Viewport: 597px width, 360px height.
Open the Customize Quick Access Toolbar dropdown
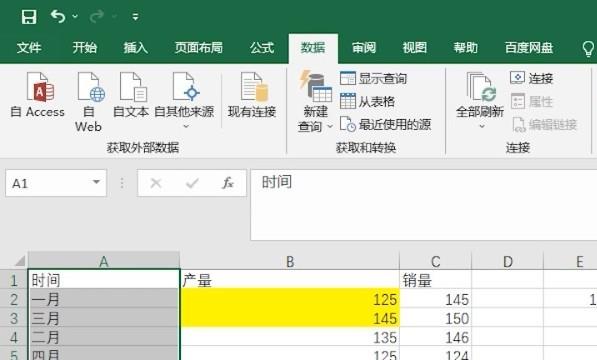(x=135, y=16)
